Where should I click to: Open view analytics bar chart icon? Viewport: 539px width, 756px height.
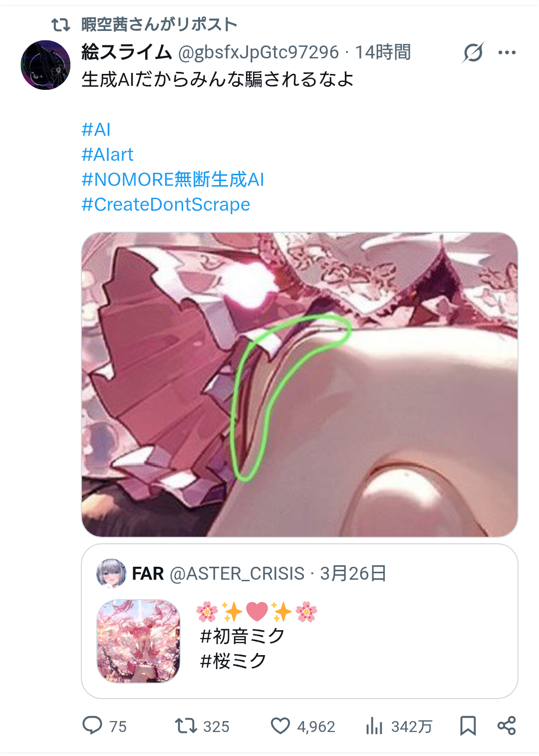[x=374, y=726]
